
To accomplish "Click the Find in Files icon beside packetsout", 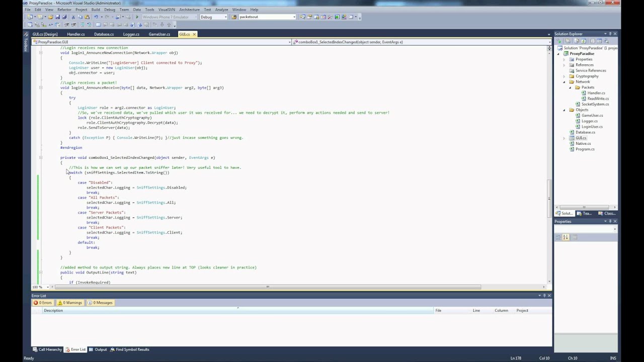I will [234, 17].
